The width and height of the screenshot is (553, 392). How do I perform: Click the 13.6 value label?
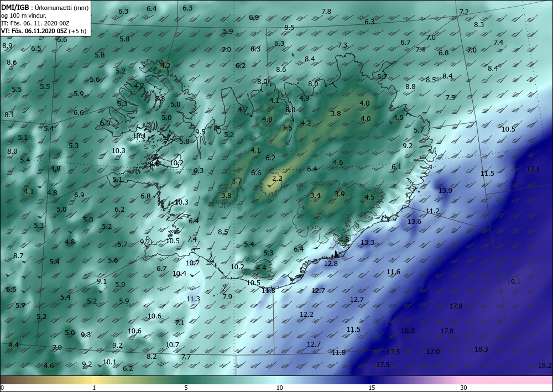coord(414,221)
